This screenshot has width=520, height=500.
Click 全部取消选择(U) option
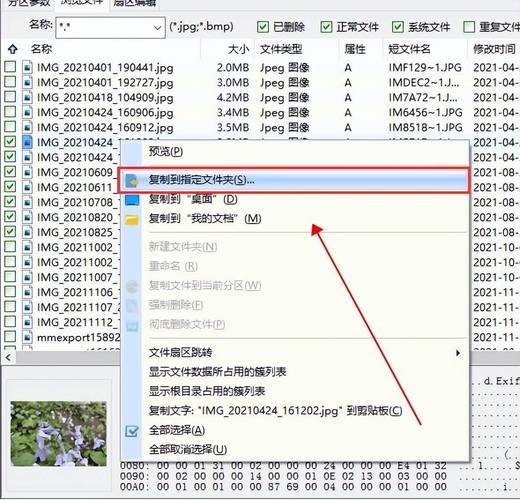coord(188,450)
